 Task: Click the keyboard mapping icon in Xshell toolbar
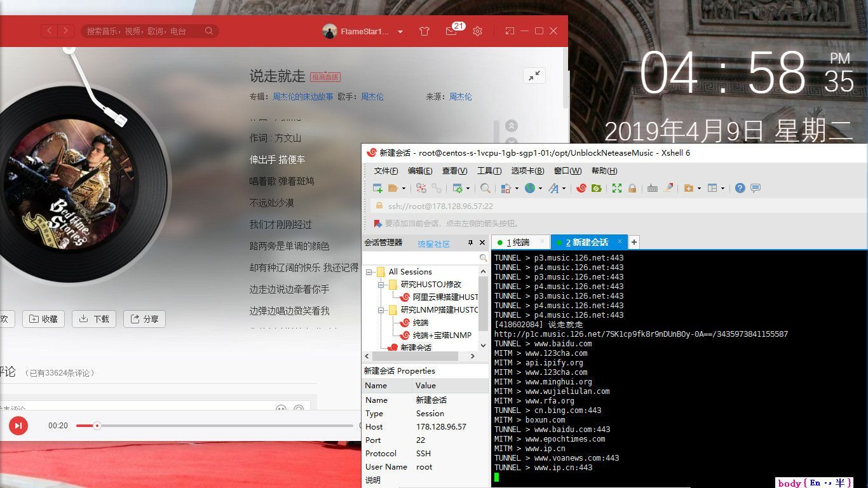pos(653,188)
